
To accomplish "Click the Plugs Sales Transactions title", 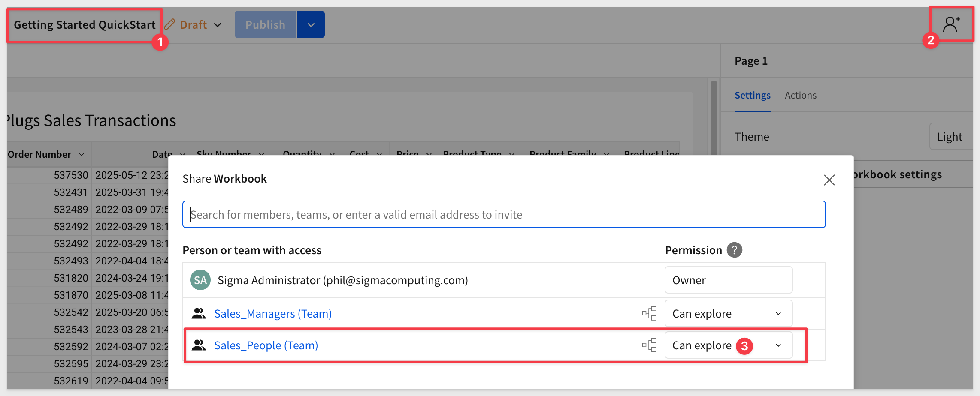I will point(91,120).
